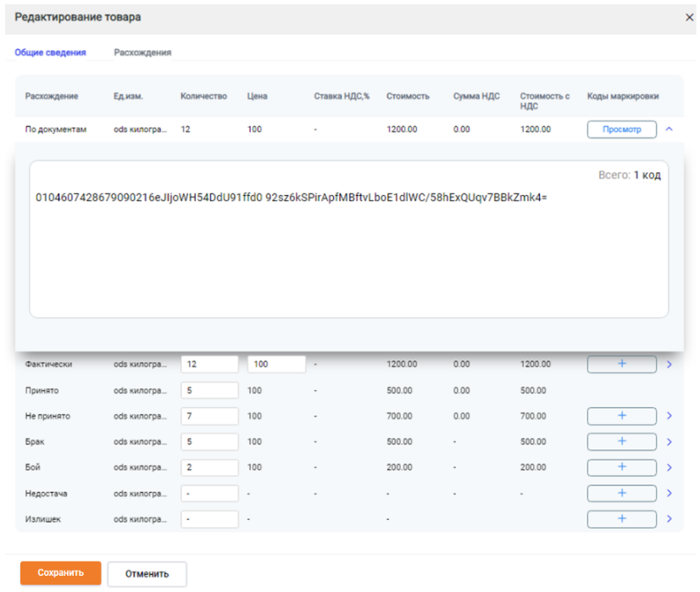Add marking code for Излишек row
700x592 pixels.
coord(621,519)
